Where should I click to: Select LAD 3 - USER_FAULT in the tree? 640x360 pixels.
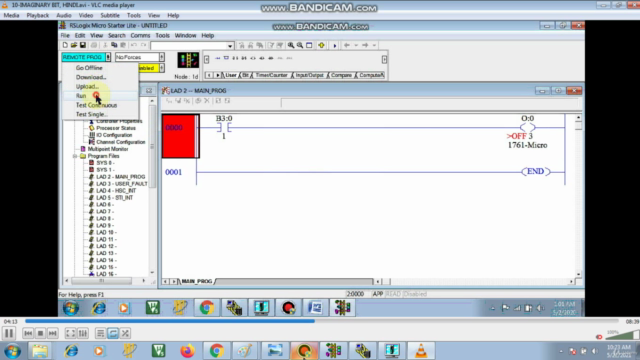point(122,184)
